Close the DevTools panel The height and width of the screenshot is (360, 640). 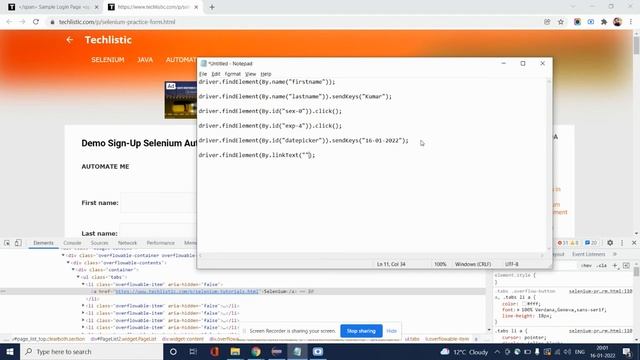tap(634, 242)
